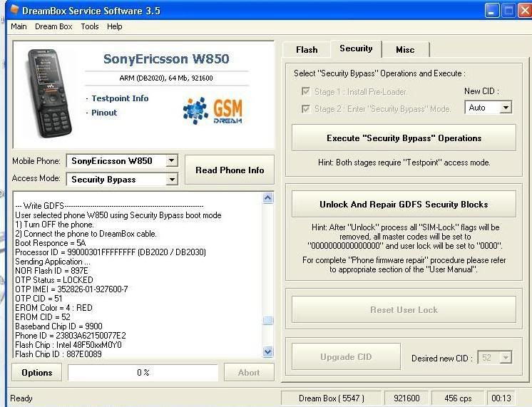Viewport: 532px width, 407px height.
Task: Click the 921600 status bar panel
Action: [x=406, y=398]
